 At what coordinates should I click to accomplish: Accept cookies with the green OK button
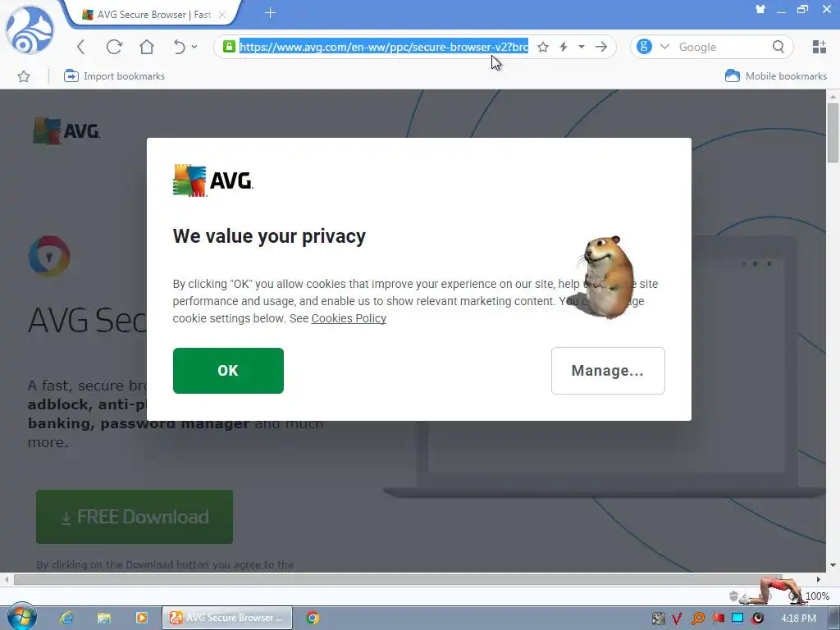click(x=228, y=371)
